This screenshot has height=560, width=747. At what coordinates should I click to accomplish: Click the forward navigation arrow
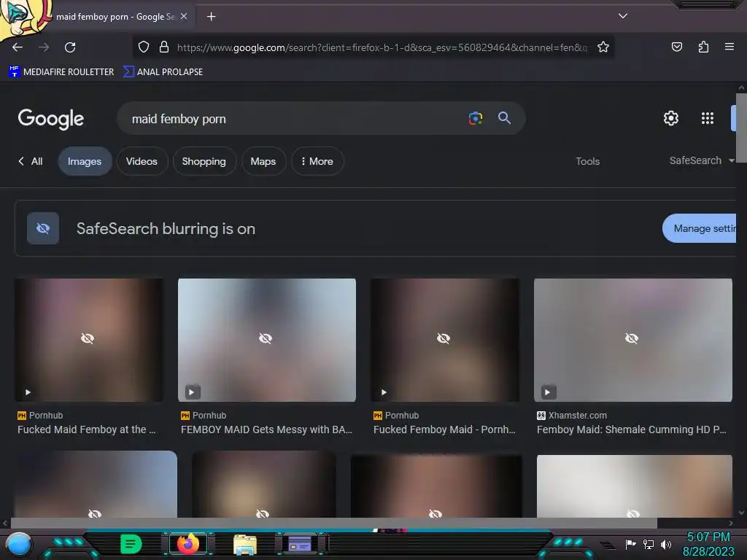44,47
